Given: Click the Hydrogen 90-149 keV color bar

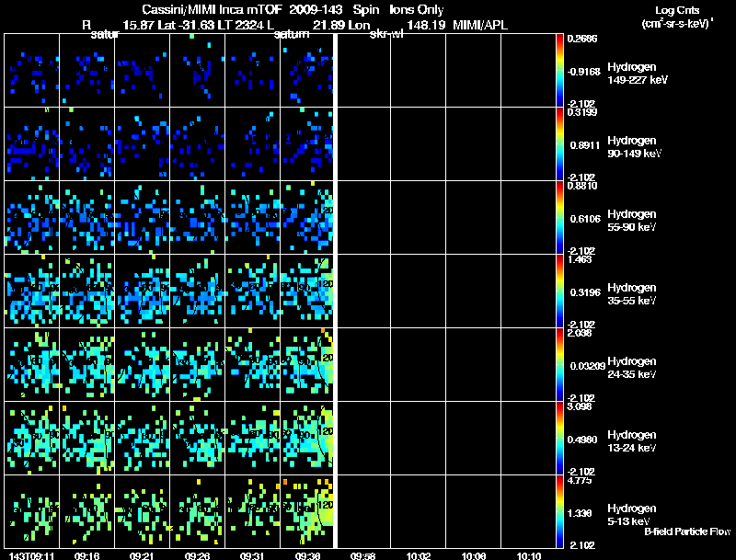Looking at the screenshot, I should 559,143.
